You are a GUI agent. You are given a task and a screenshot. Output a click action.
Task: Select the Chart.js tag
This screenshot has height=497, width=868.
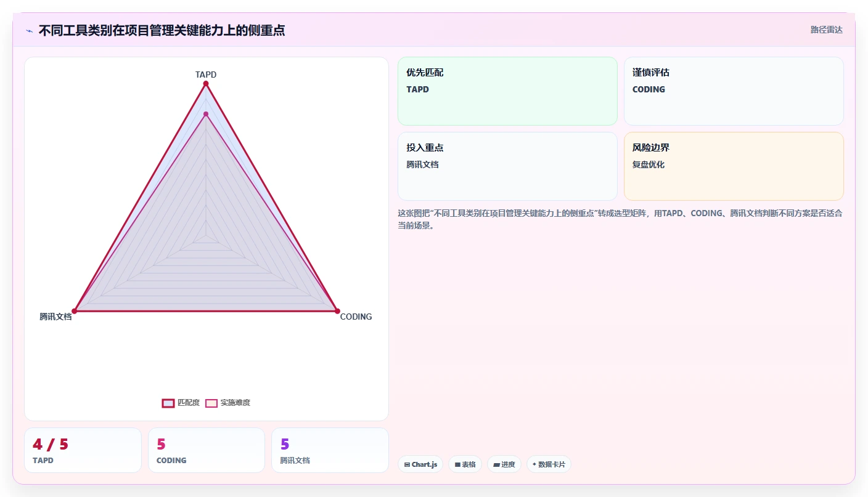click(420, 464)
